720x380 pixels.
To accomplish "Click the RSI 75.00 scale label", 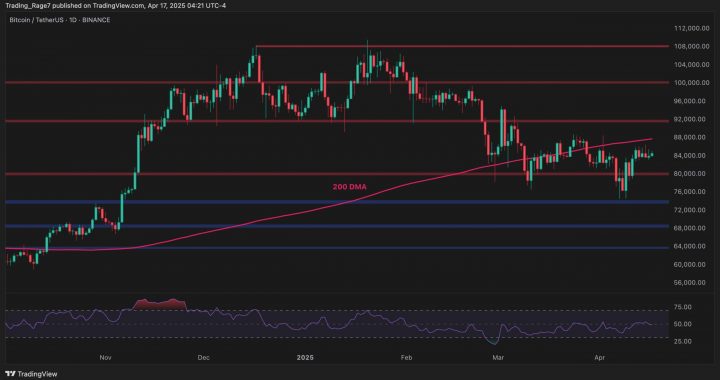I will 683,307.
